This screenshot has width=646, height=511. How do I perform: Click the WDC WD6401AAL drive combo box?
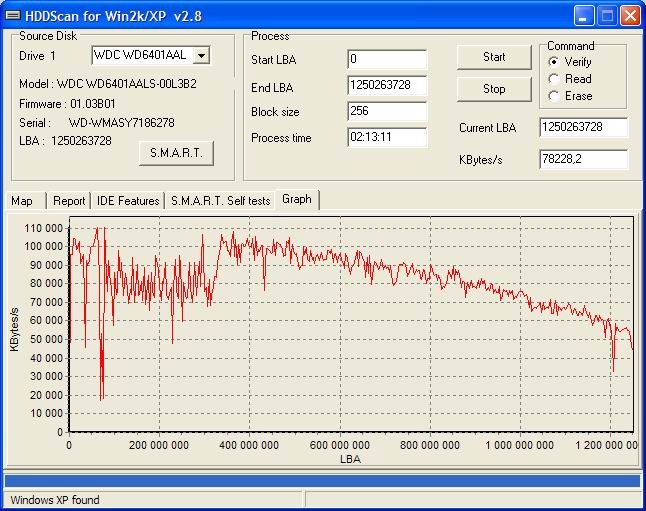(x=151, y=55)
